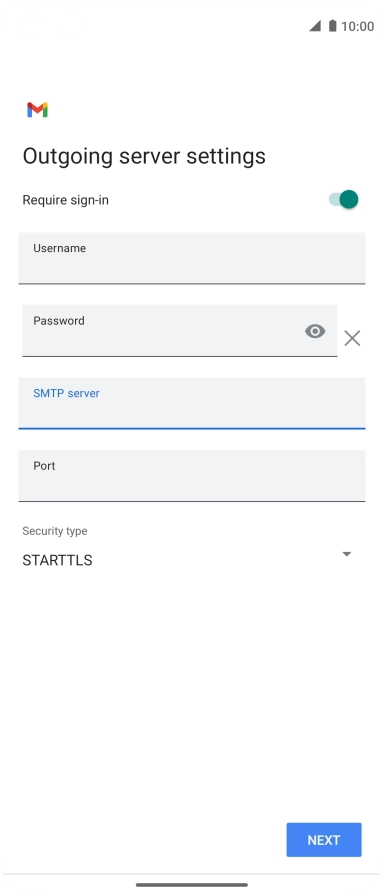Focus the Username input field

(x=192, y=258)
